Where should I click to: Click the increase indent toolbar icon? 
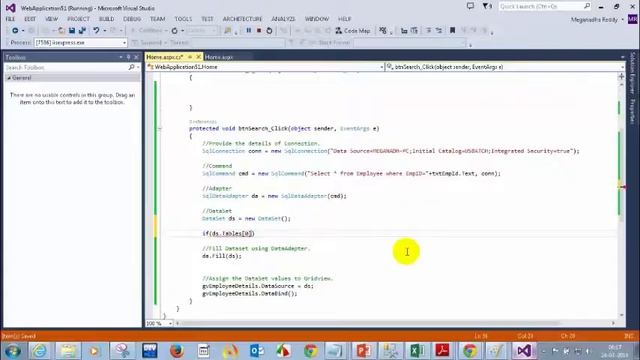[x=414, y=31]
